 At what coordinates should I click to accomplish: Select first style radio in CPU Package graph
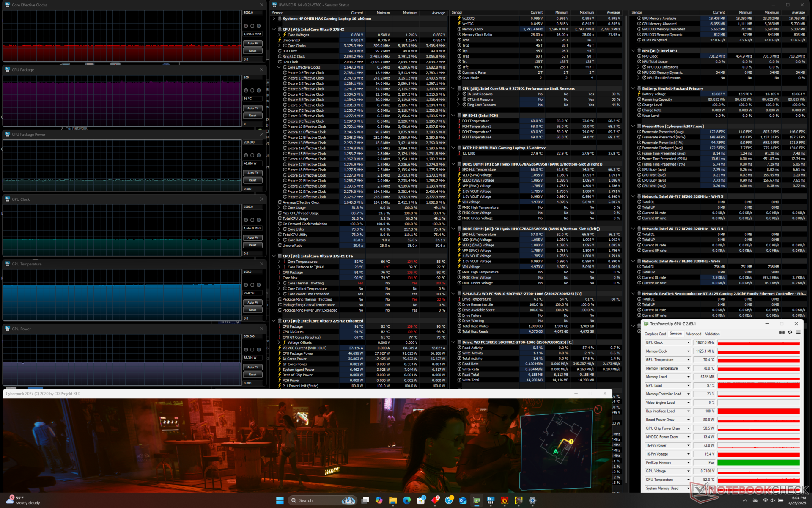point(246,91)
